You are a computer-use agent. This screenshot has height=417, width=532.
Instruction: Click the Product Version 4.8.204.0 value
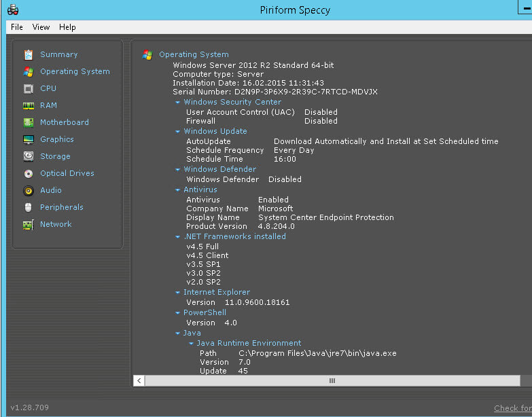(x=276, y=225)
